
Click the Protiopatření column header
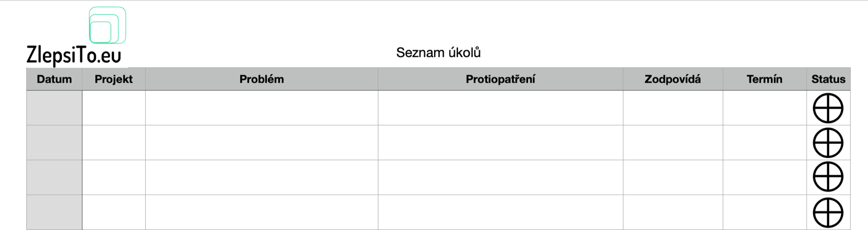point(500,79)
